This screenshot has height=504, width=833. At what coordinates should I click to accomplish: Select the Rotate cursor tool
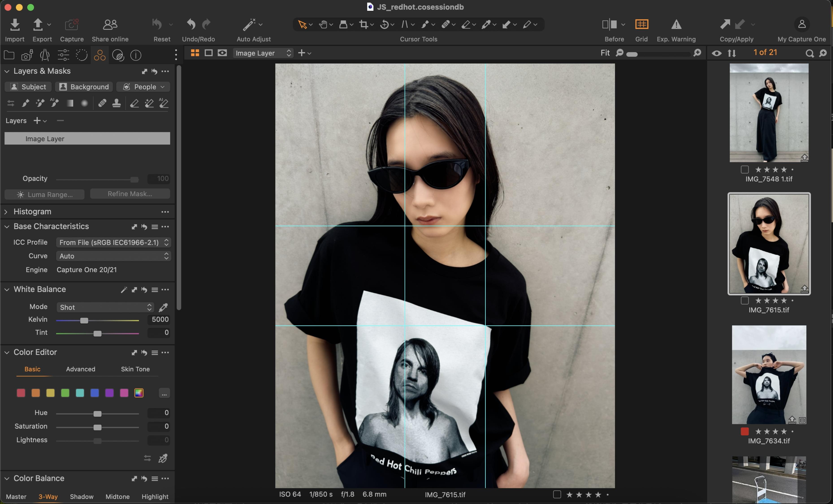pyautogui.click(x=384, y=25)
